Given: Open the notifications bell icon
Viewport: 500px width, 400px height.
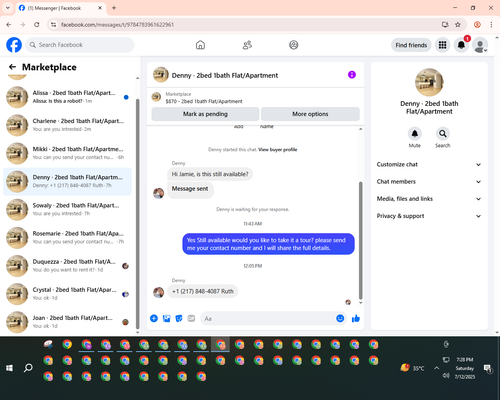Looking at the screenshot, I should coord(461,45).
